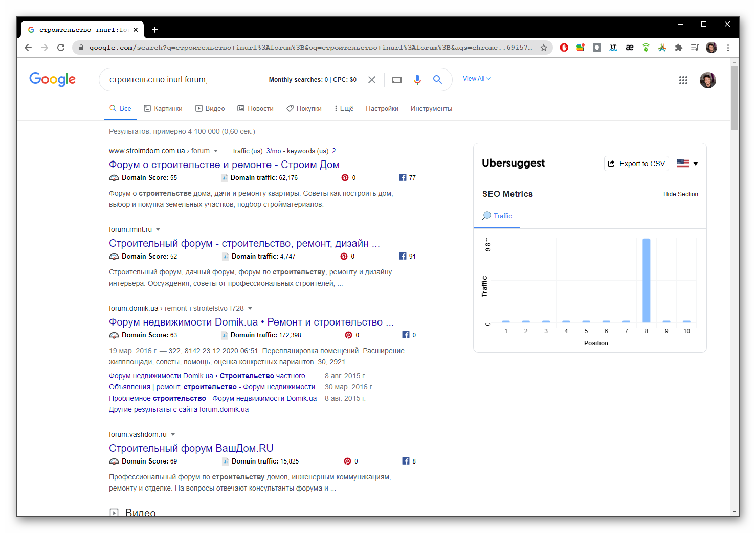Click the page vertical scrollbar thumb
This screenshot has height=533, width=756.
[735, 98]
